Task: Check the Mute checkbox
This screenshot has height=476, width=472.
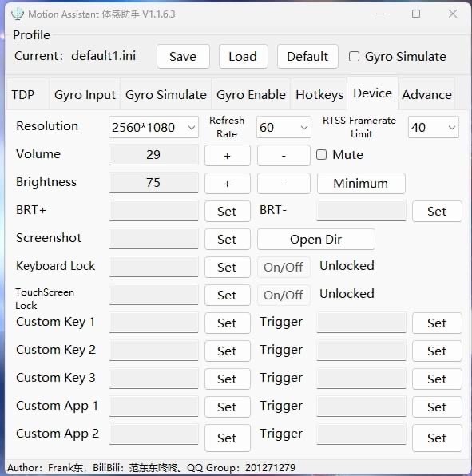Action: [x=321, y=154]
